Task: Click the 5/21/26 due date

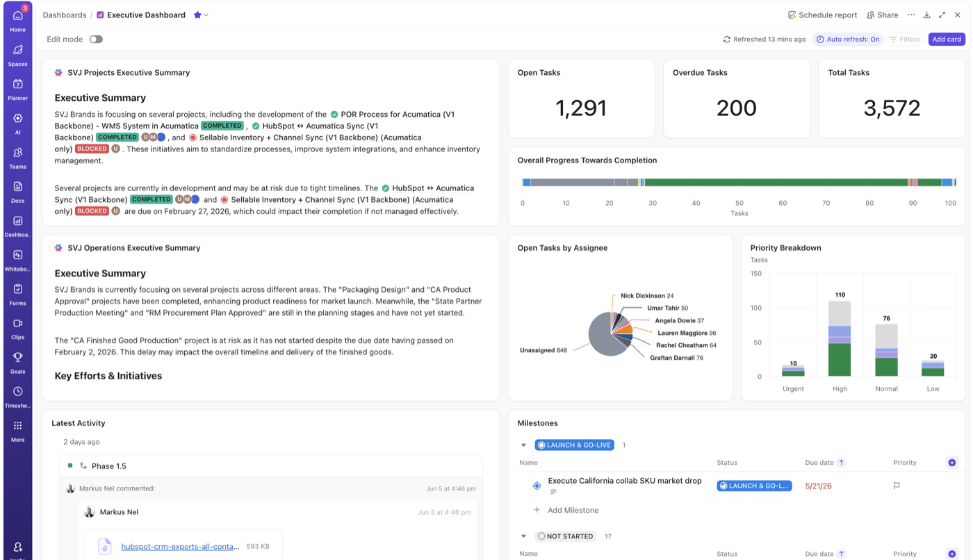Action: 819,486
